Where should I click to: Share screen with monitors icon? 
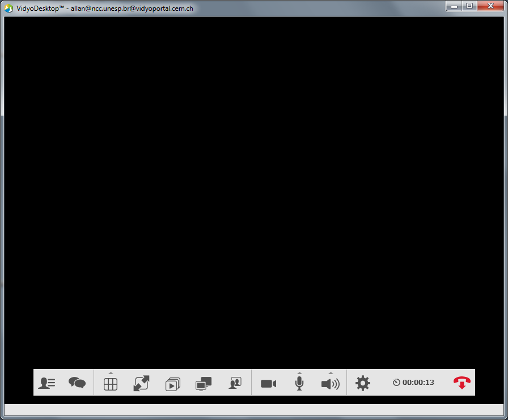(204, 384)
